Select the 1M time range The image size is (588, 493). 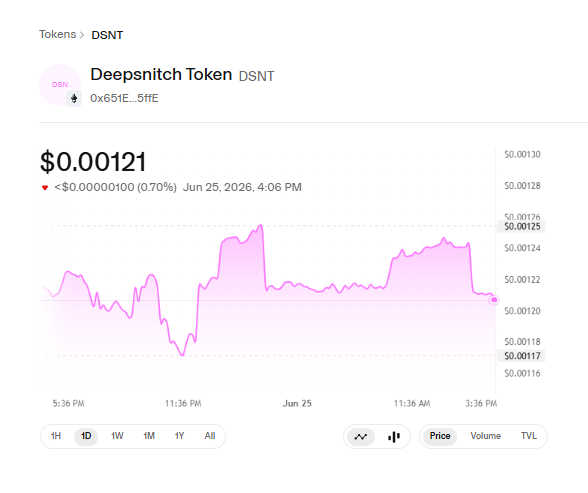(x=149, y=436)
